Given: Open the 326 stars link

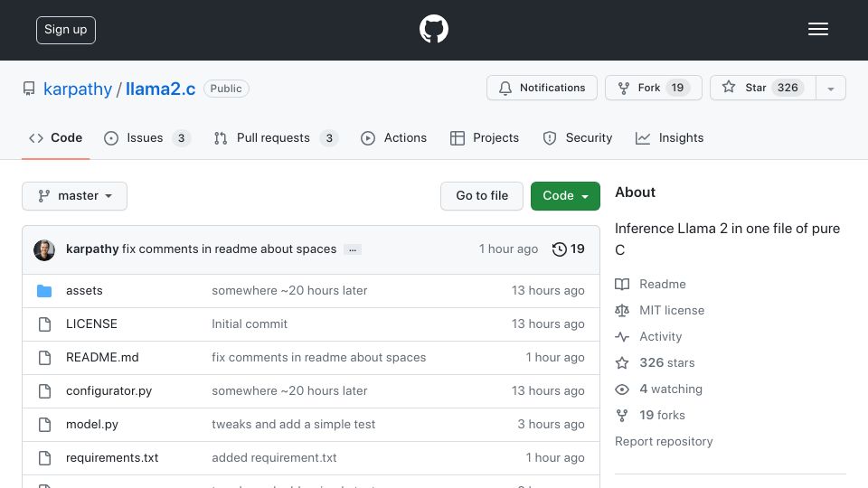Looking at the screenshot, I should click(x=667, y=363).
